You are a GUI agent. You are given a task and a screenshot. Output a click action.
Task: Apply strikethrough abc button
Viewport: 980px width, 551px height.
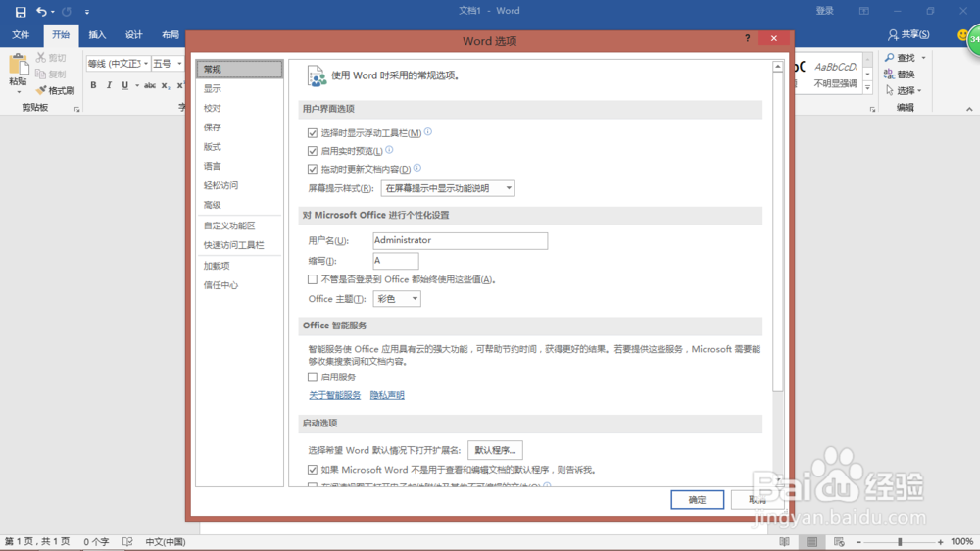(x=149, y=85)
